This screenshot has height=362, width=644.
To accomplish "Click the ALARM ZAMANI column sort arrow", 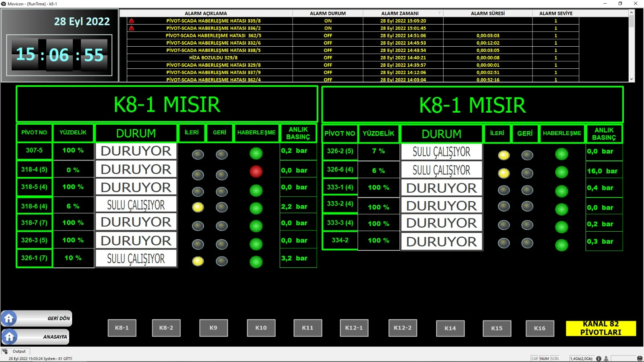I will tap(440, 13).
